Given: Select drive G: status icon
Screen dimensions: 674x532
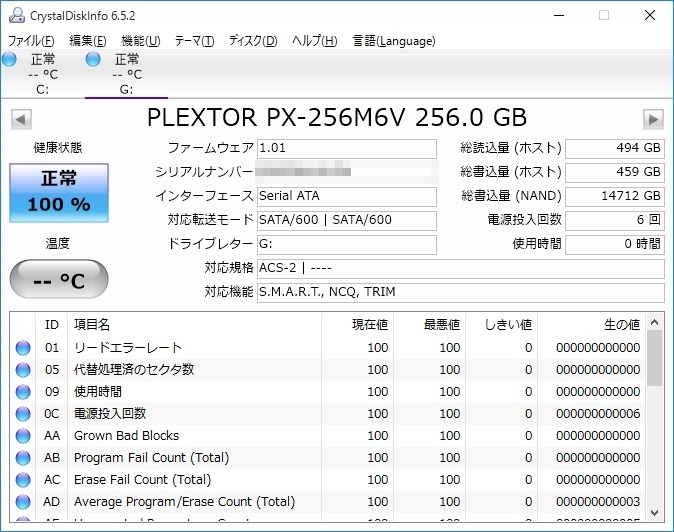Looking at the screenshot, I should [94, 60].
